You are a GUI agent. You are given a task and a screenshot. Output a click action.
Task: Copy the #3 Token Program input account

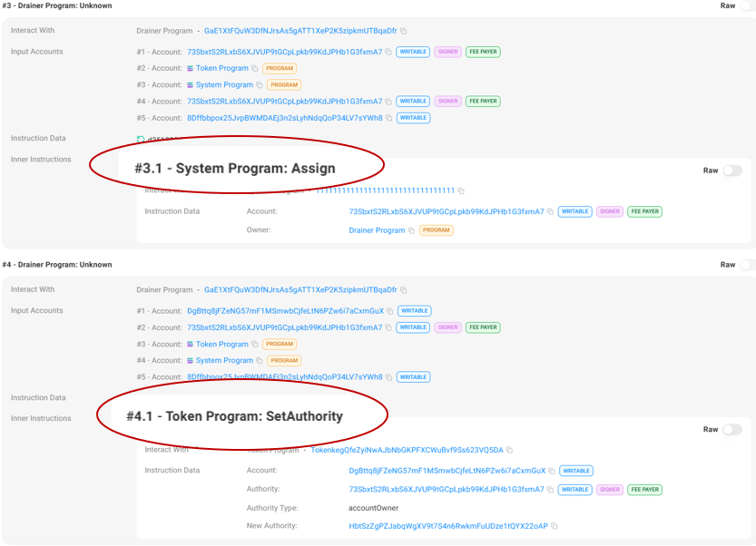255,69
